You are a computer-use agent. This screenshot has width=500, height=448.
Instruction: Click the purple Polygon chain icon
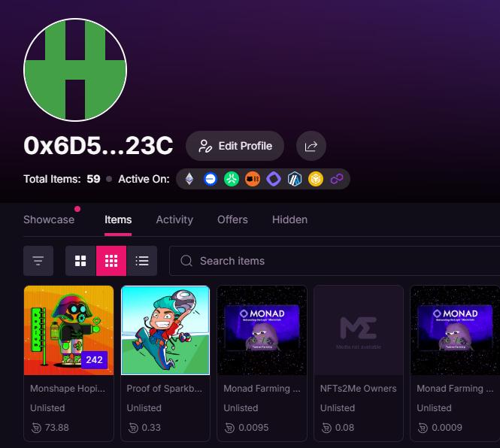(x=337, y=179)
